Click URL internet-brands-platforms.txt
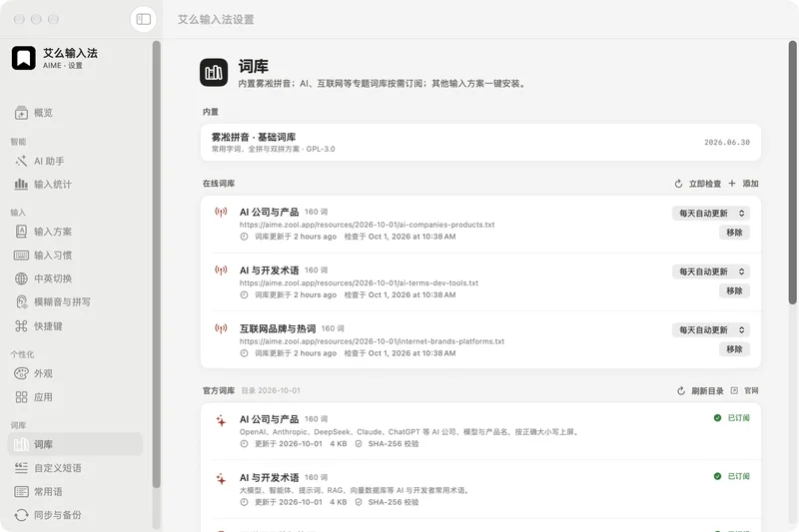The width and height of the screenshot is (799, 532). [x=372, y=341]
